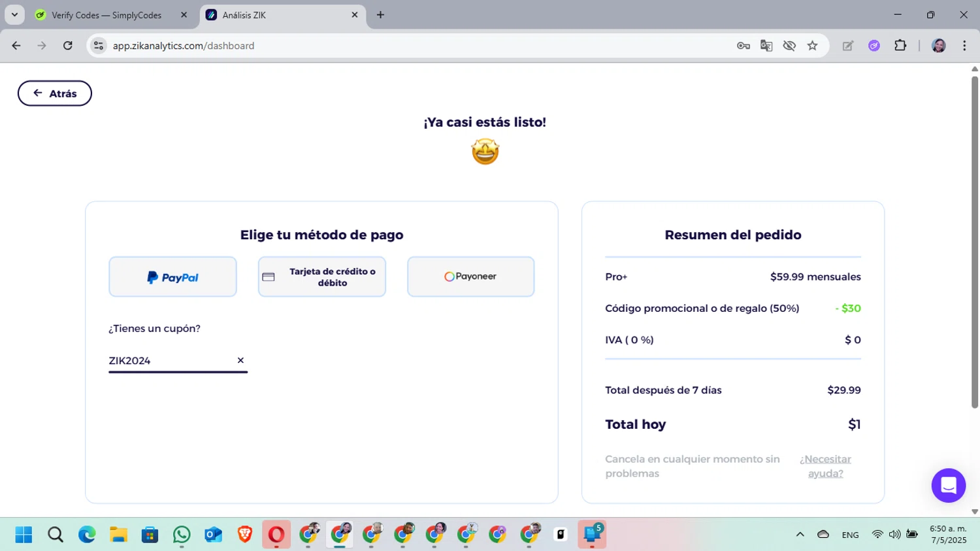This screenshot has height=551, width=980.
Task: Navigate back in browser history
Action: click(x=16, y=46)
